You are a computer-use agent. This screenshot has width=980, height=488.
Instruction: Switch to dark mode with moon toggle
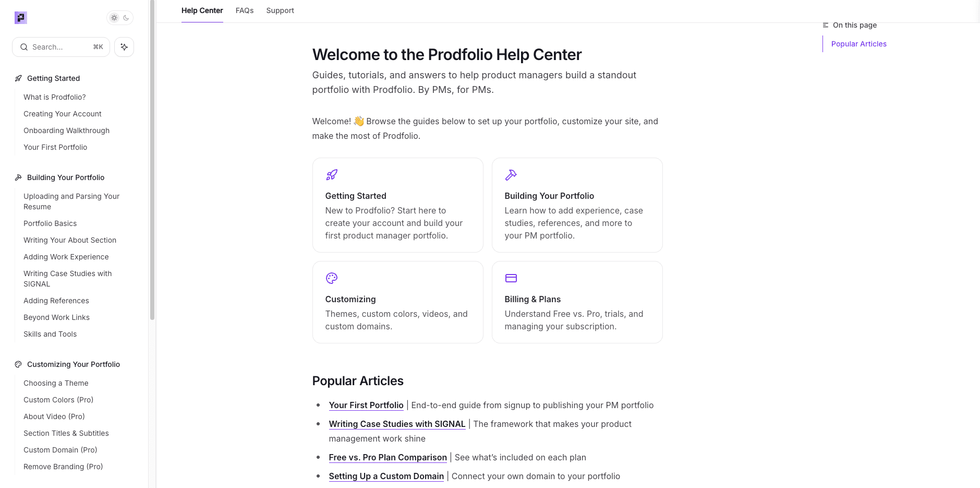point(126,18)
